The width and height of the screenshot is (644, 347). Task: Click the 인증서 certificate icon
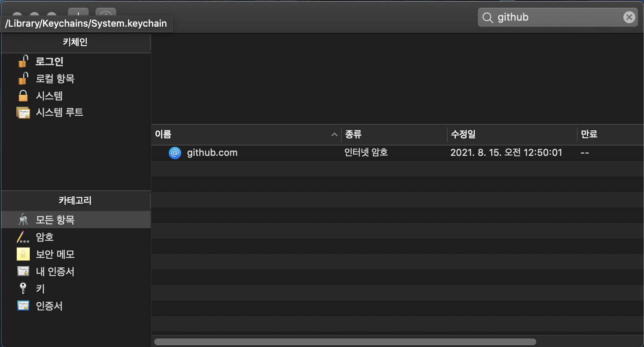23,306
